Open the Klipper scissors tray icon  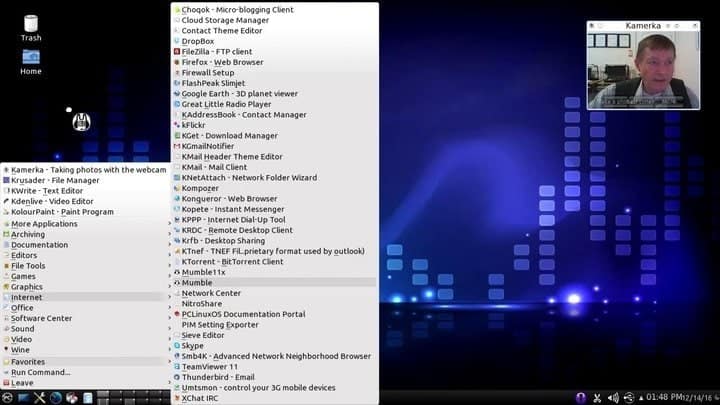(x=597, y=398)
